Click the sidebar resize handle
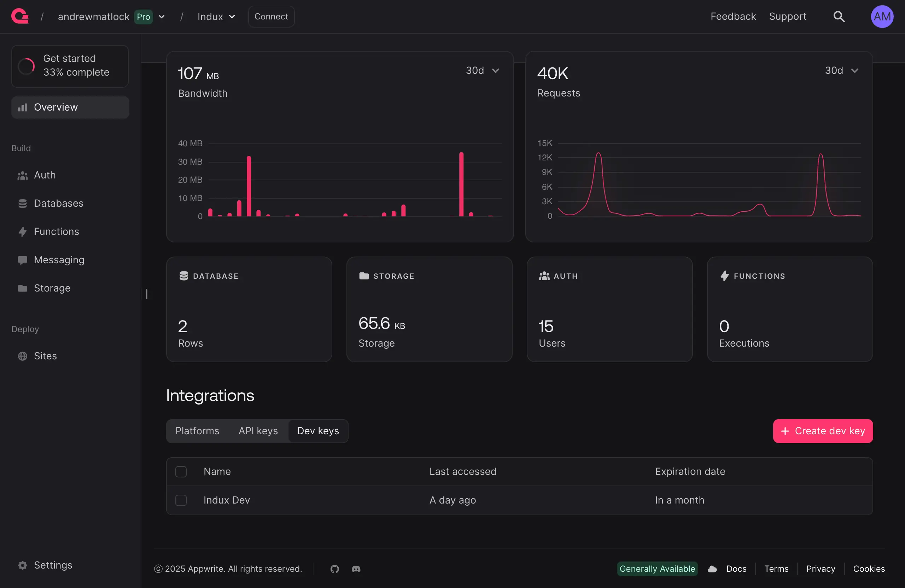The width and height of the screenshot is (905, 588). [146, 294]
